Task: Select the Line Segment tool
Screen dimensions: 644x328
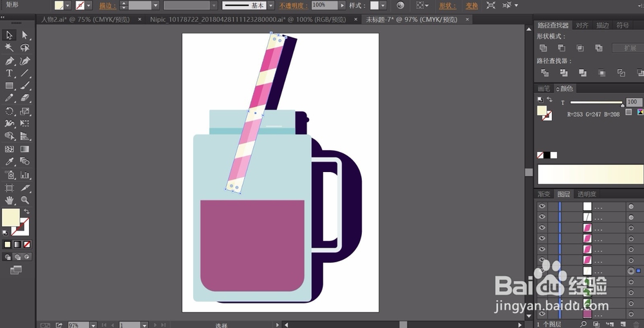Action: pyautogui.click(x=24, y=73)
